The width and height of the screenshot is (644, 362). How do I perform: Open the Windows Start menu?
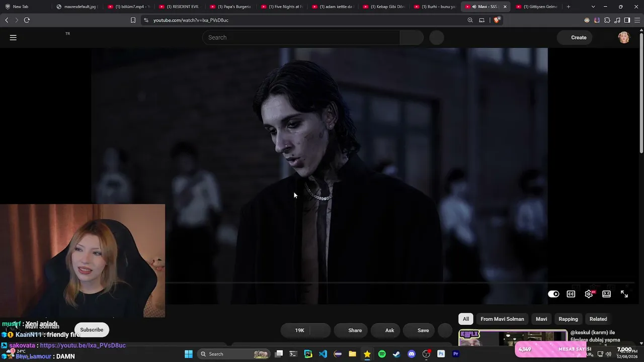tap(189, 354)
